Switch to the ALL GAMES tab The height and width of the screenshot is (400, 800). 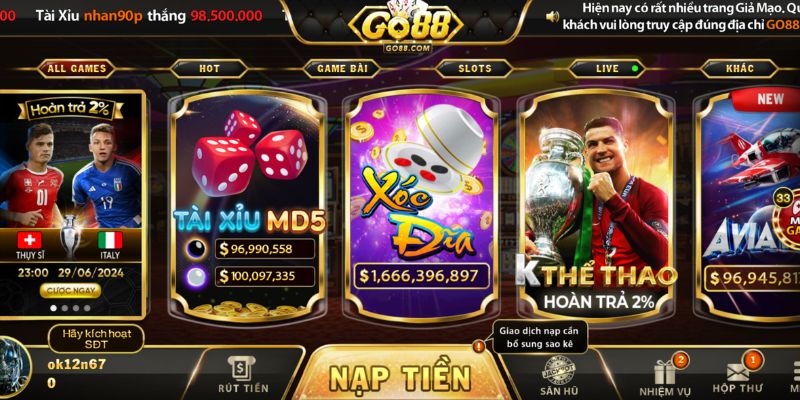coord(77,68)
